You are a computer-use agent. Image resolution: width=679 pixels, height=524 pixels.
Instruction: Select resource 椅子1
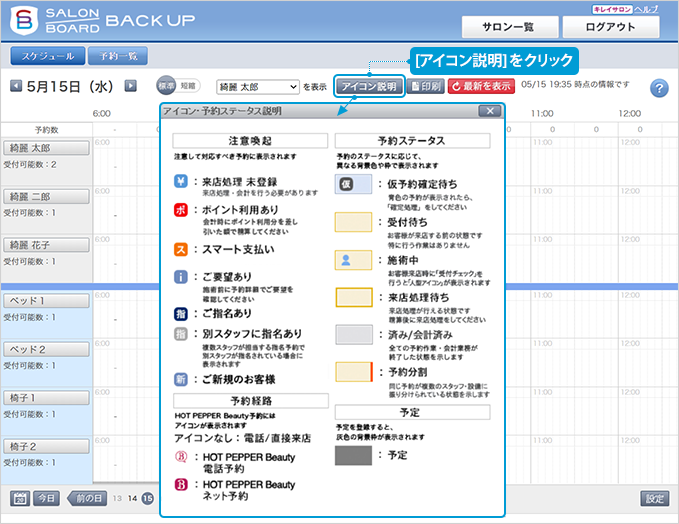46,398
